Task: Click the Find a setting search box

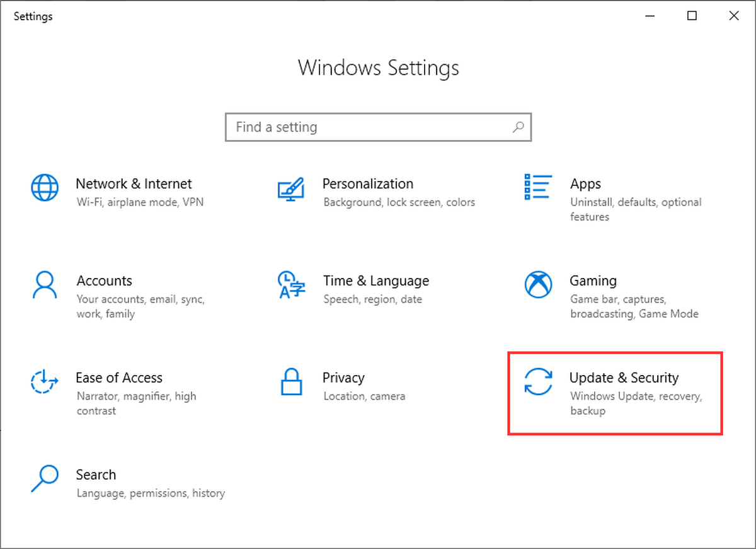Action: [x=378, y=127]
